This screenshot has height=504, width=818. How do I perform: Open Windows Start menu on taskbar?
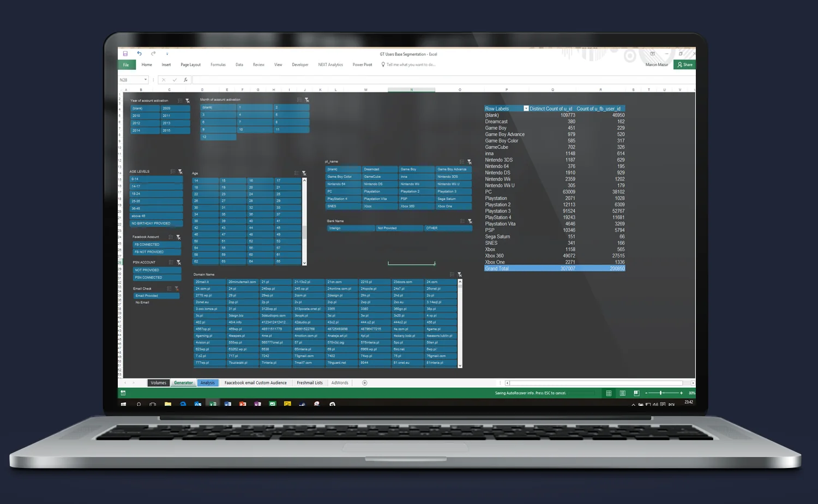[x=124, y=405]
